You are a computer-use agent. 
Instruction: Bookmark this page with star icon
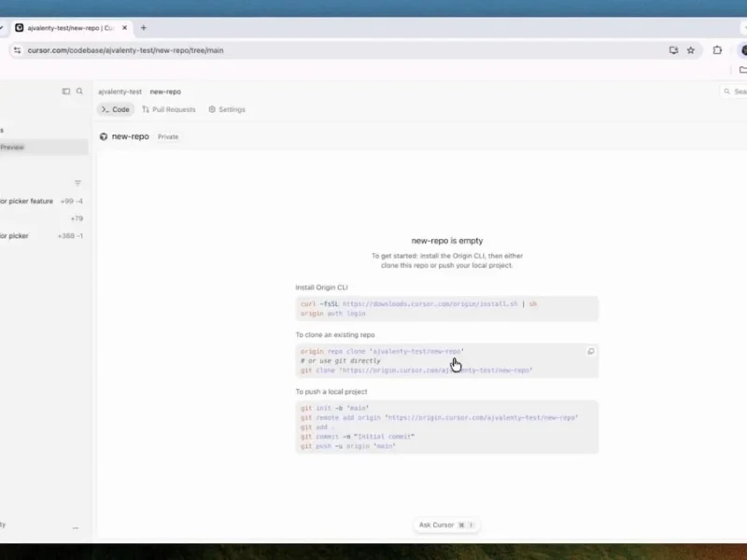pos(691,50)
